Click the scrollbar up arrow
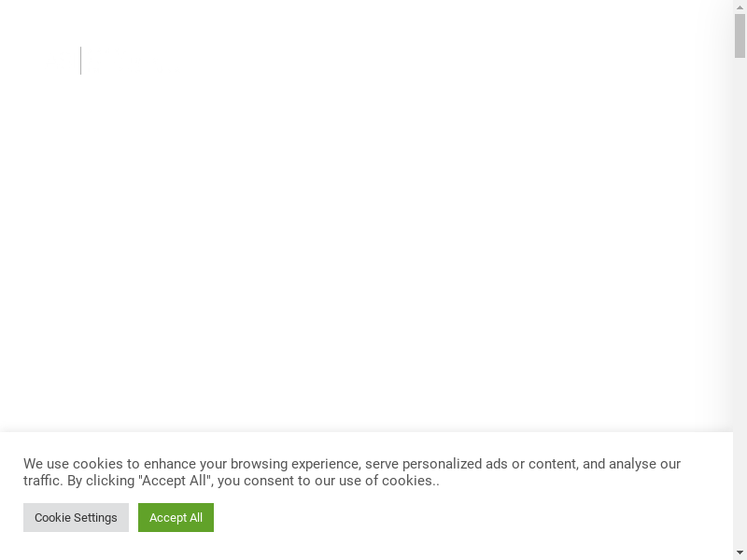This screenshot has width=747, height=560. (740, 7)
